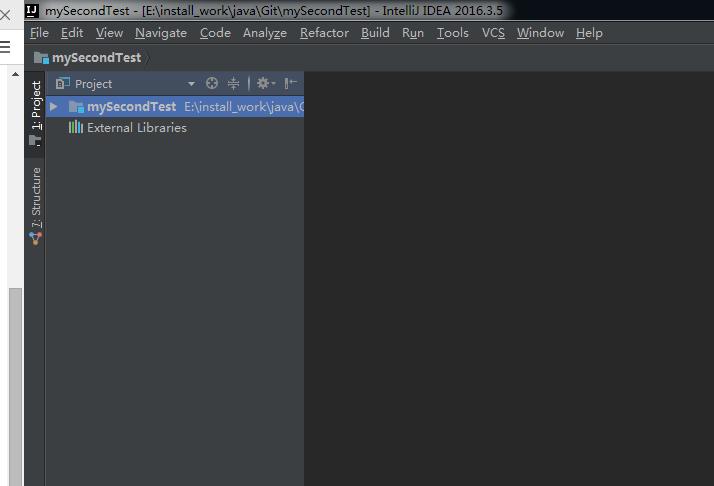Expand the mySecondTest tree node
This screenshot has width=714, height=486.
53,107
